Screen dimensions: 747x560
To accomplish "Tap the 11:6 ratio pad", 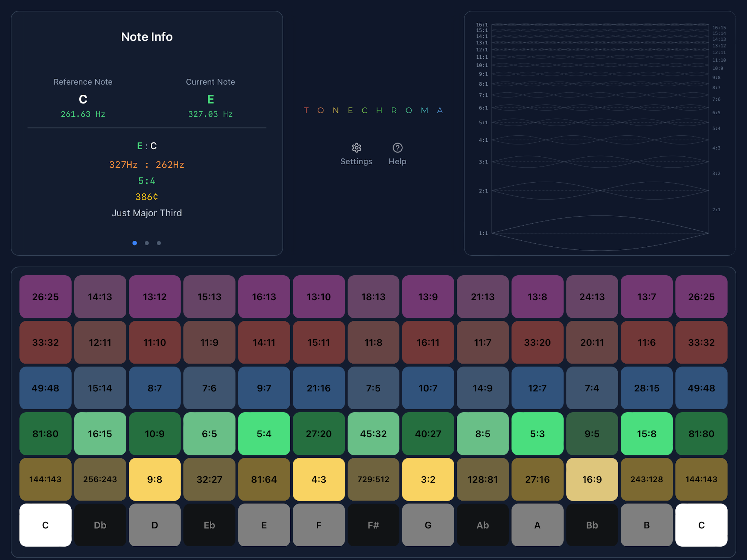I will click(647, 342).
